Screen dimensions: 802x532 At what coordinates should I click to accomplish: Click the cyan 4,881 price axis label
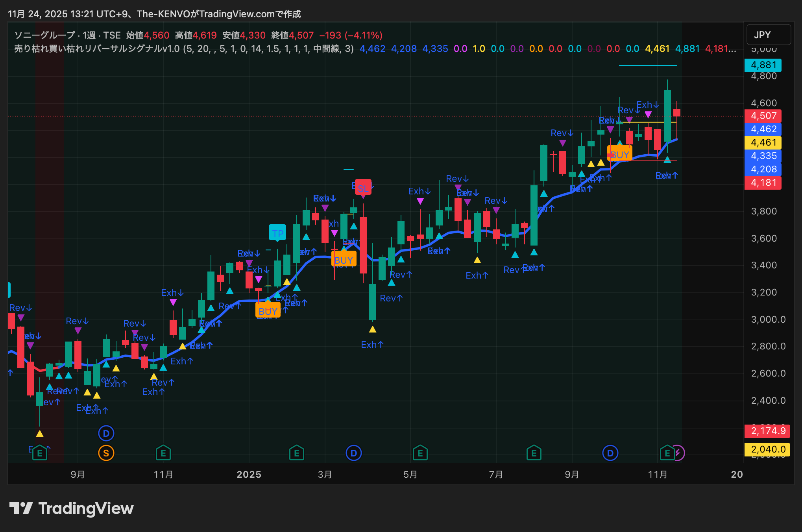[x=763, y=65]
